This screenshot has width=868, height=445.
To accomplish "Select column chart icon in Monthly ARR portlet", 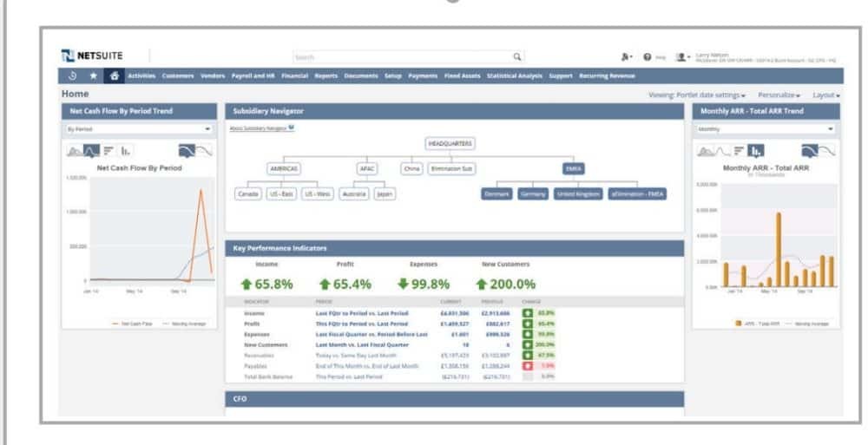I will 755,150.
